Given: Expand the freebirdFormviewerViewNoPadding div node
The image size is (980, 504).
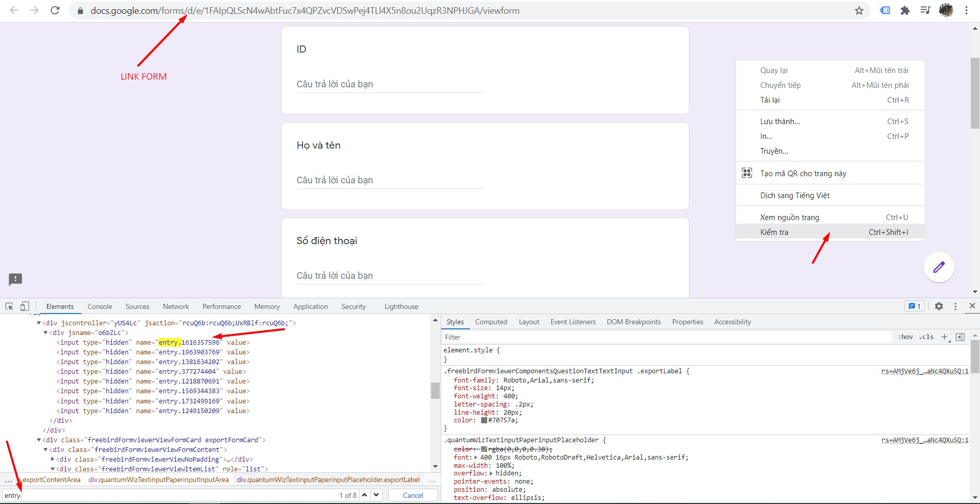Looking at the screenshot, I should point(53,460).
